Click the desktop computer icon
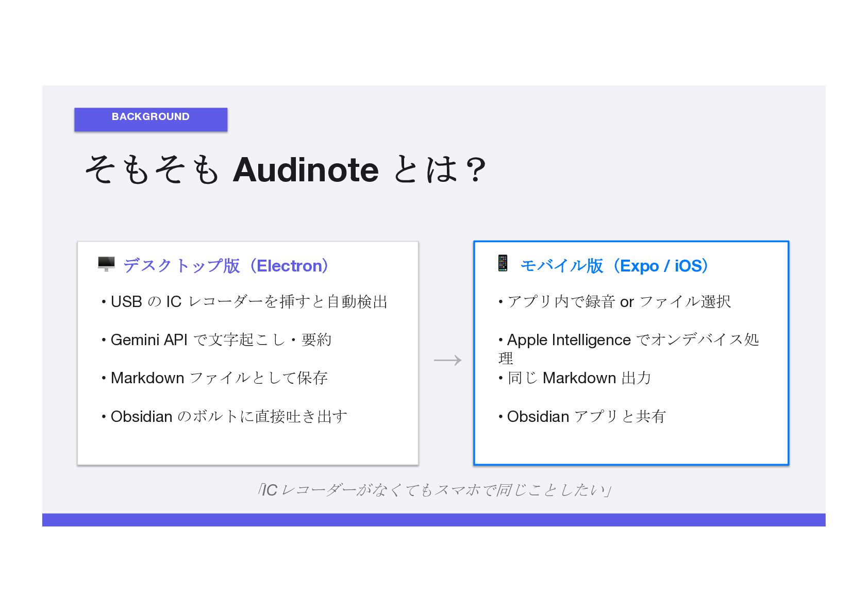This screenshot has width=868, height=613. point(106,264)
